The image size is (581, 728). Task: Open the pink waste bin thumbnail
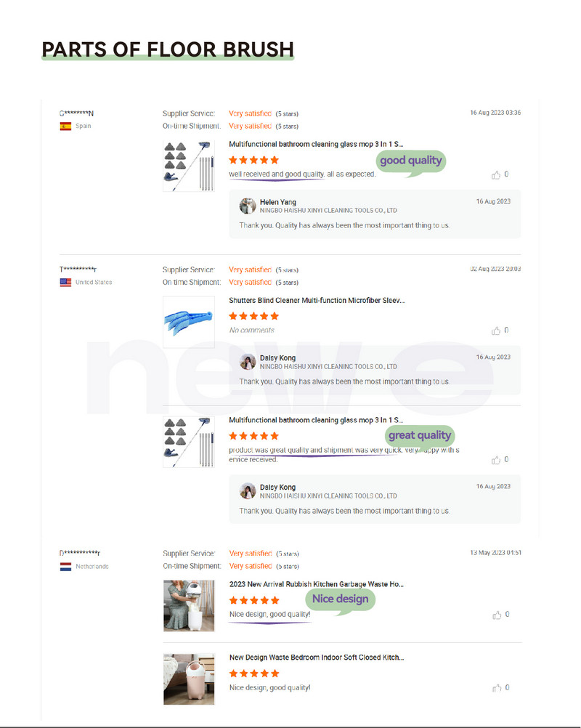point(189,679)
